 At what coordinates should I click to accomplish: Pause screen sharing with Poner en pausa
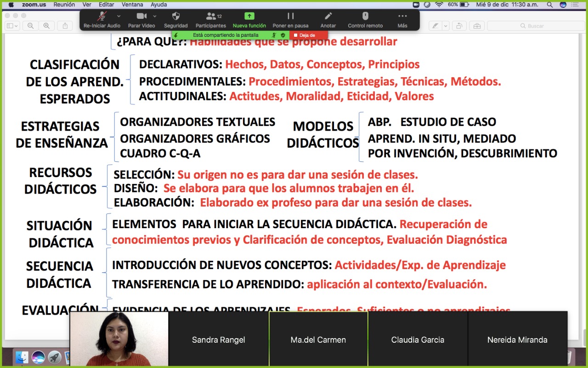coord(290,17)
